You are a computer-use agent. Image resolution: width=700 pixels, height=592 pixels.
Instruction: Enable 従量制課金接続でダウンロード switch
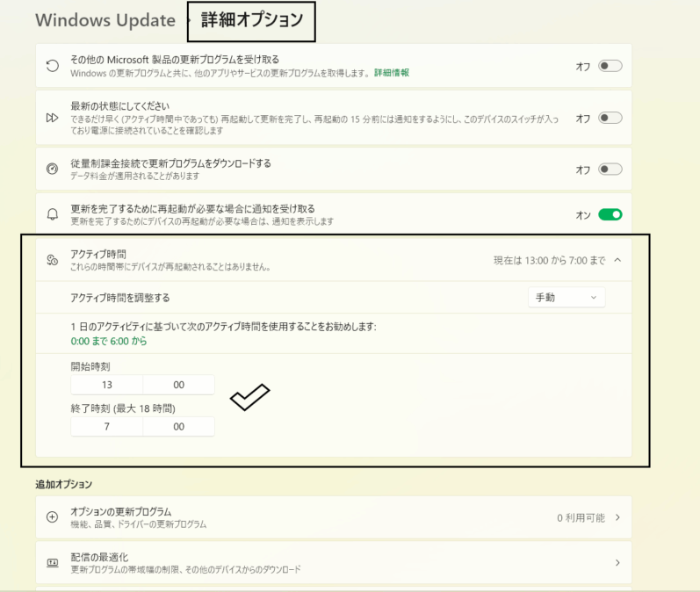[x=610, y=170]
